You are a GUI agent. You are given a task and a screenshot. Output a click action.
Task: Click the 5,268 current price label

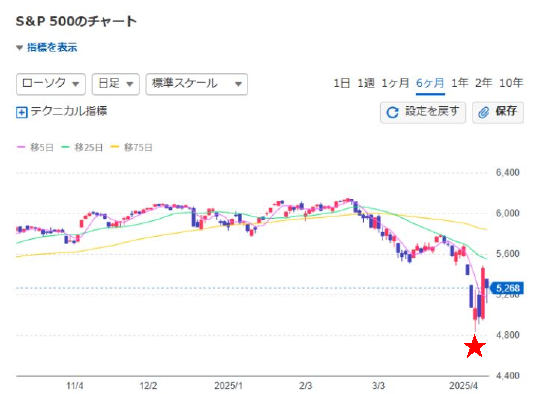point(507,288)
